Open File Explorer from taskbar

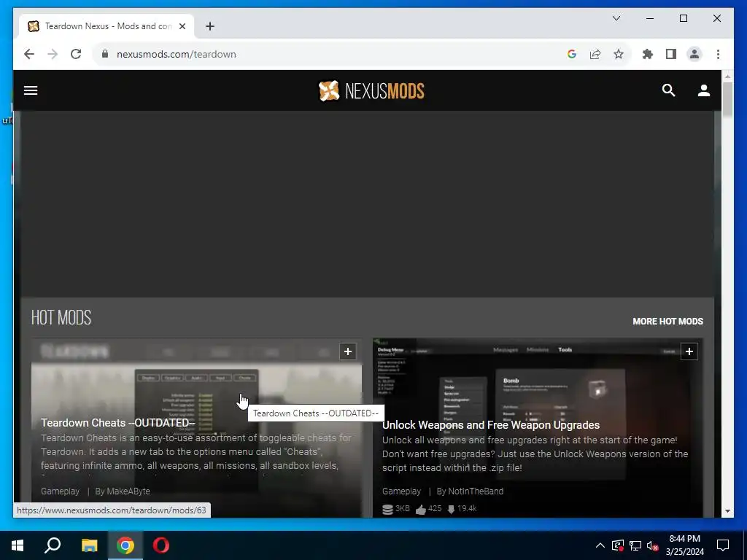coord(89,545)
